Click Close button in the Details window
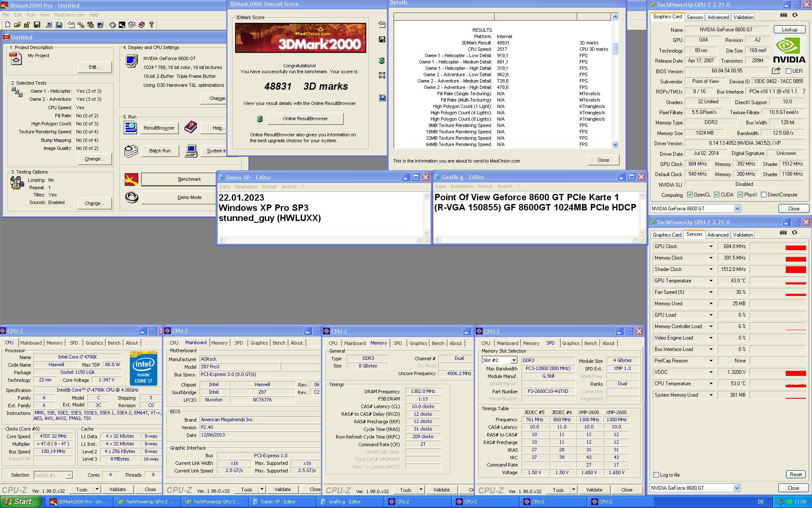The image size is (812, 508). (x=604, y=160)
